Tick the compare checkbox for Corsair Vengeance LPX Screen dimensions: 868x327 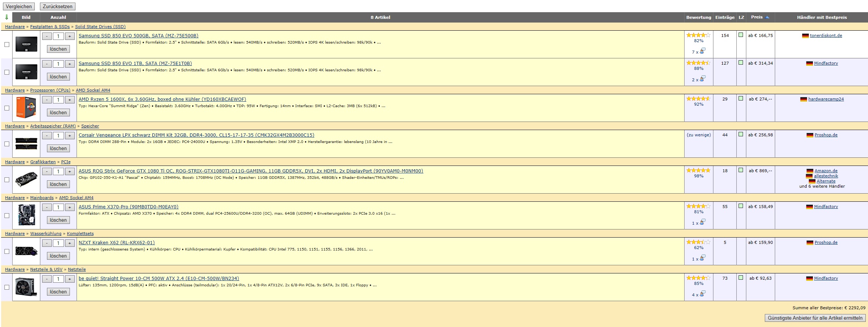[7, 144]
